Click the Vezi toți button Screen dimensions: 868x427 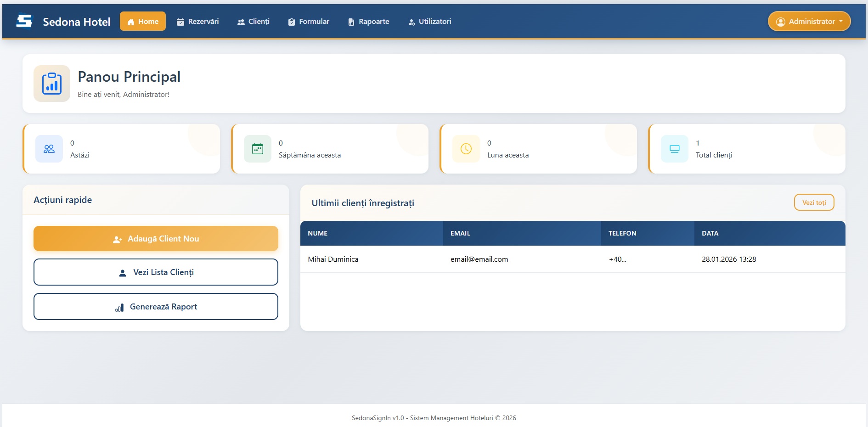click(814, 202)
